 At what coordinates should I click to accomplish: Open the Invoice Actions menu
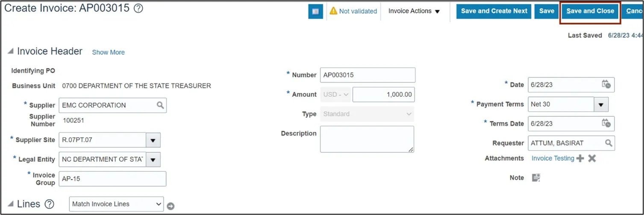[x=414, y=11]
